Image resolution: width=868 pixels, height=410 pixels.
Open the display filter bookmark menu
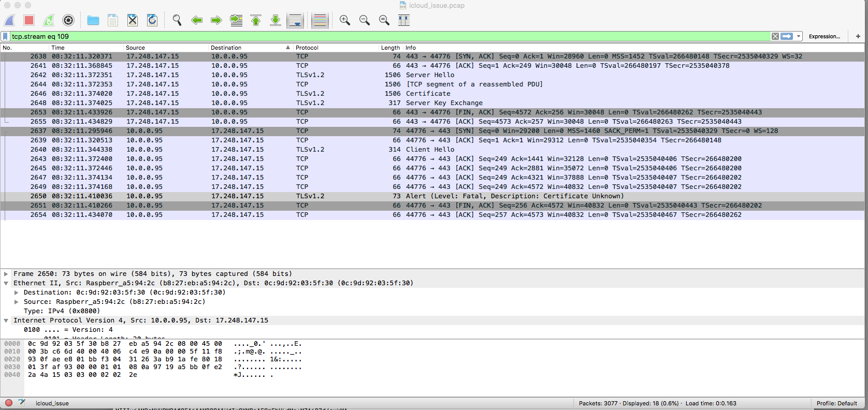(x=5, y=36)
